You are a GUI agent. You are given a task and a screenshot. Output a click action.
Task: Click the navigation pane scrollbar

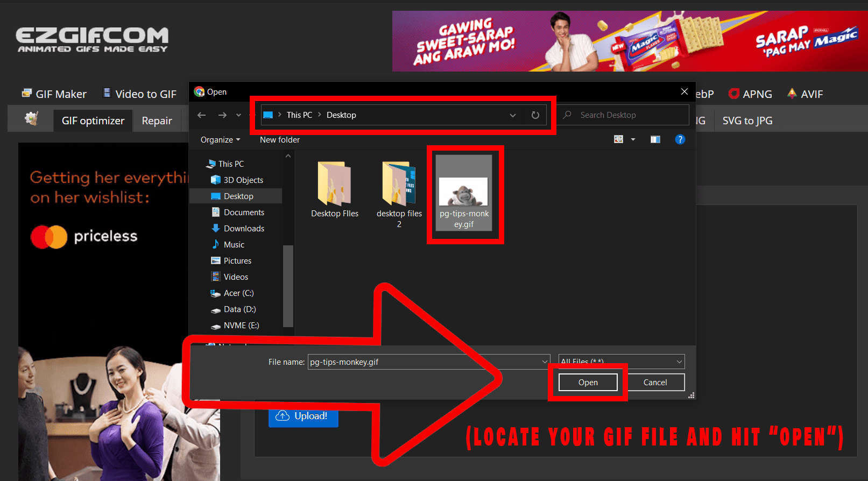[x=288, y=286]
